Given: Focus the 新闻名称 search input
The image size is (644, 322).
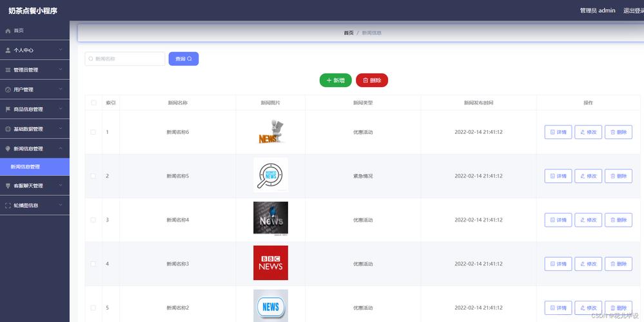Looking at the screenshot, I should 125,59.
